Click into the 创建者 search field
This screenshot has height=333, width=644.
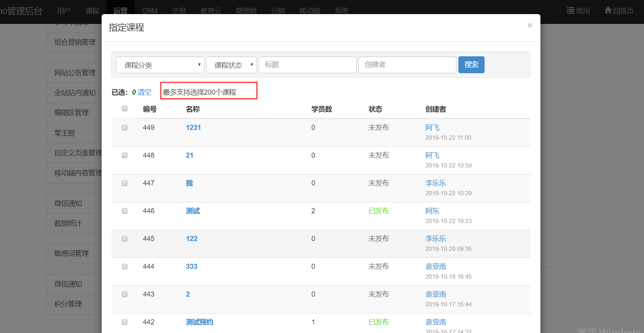point(407,65)
